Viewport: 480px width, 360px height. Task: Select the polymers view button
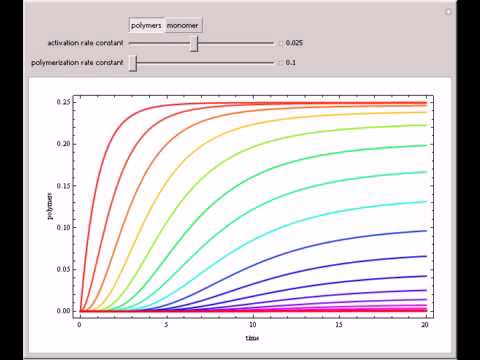[x=146, y=25]
